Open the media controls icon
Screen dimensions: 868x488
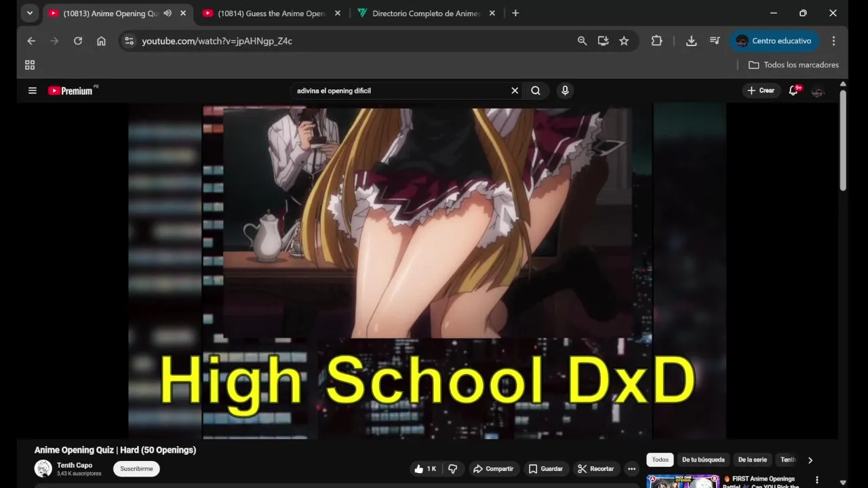point(715,41)
